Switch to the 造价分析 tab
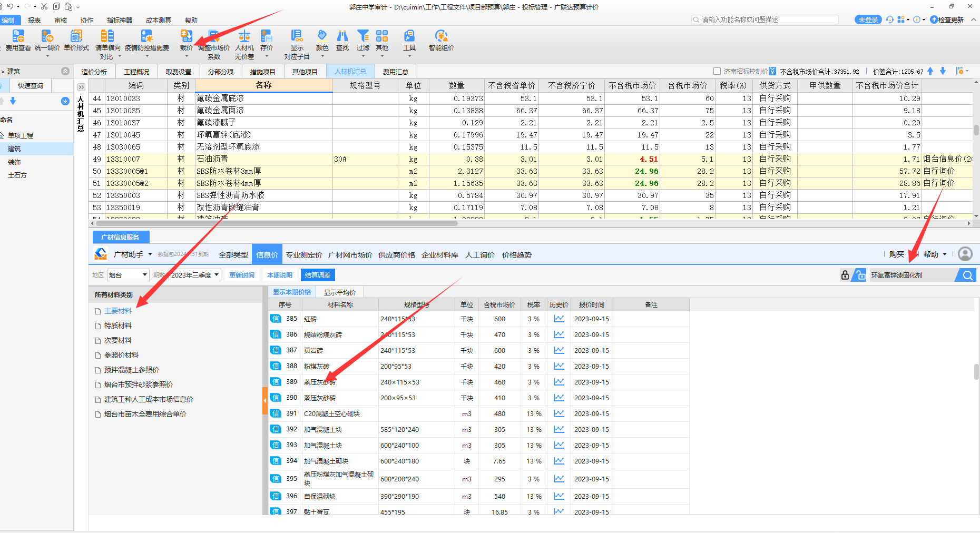This screenshot has height=533, width=980. click(x=94, y=72)
